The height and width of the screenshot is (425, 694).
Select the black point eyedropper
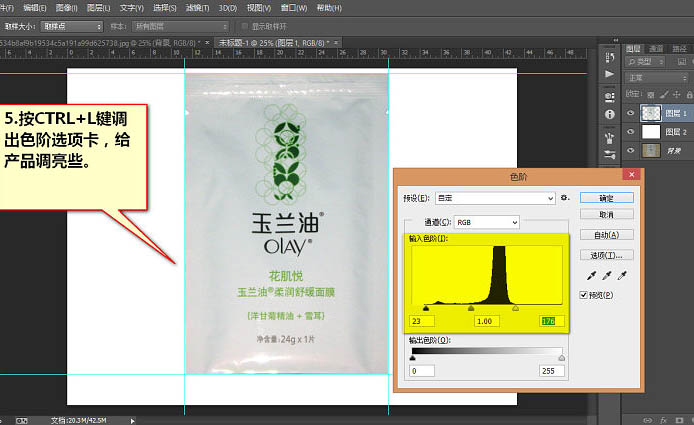[x=591, y=276]
